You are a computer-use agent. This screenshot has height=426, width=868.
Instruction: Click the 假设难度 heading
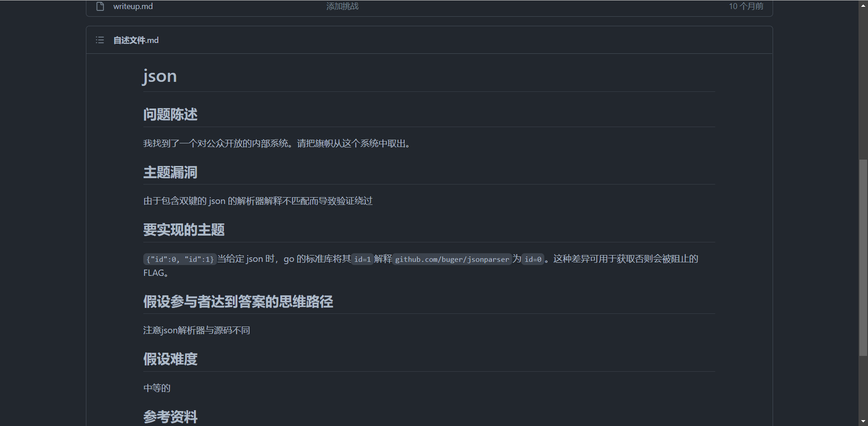[x=170, y=359]
